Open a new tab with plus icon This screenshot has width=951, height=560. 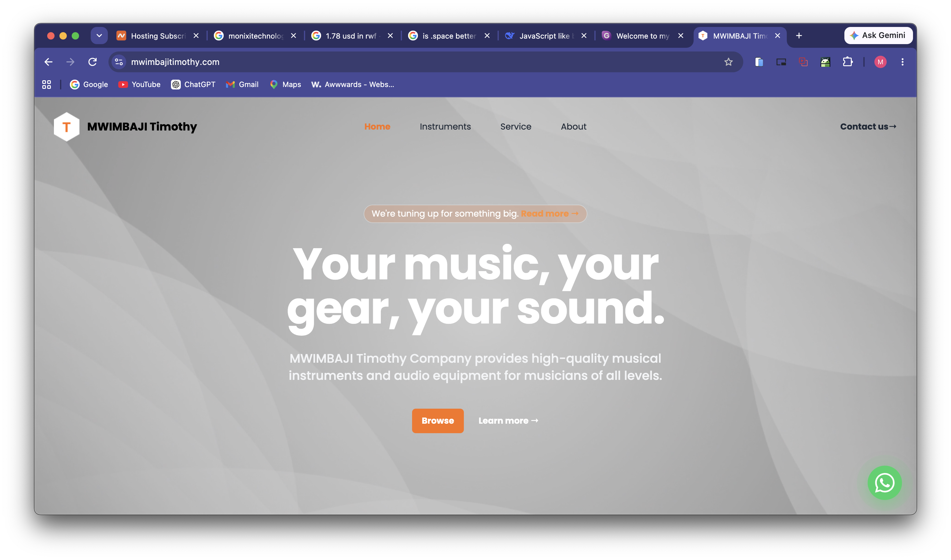pyautogui.click(x=799, y=36)
